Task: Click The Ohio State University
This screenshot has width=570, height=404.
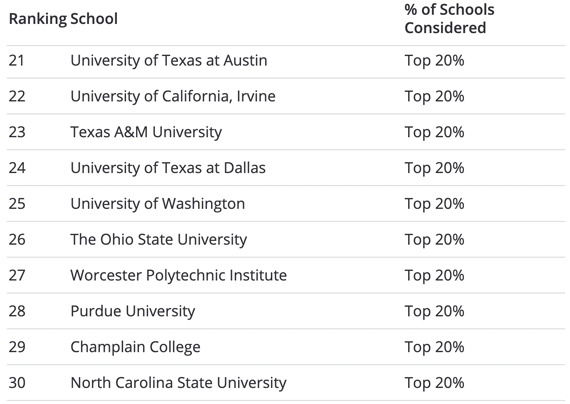Action: point(159,240)
